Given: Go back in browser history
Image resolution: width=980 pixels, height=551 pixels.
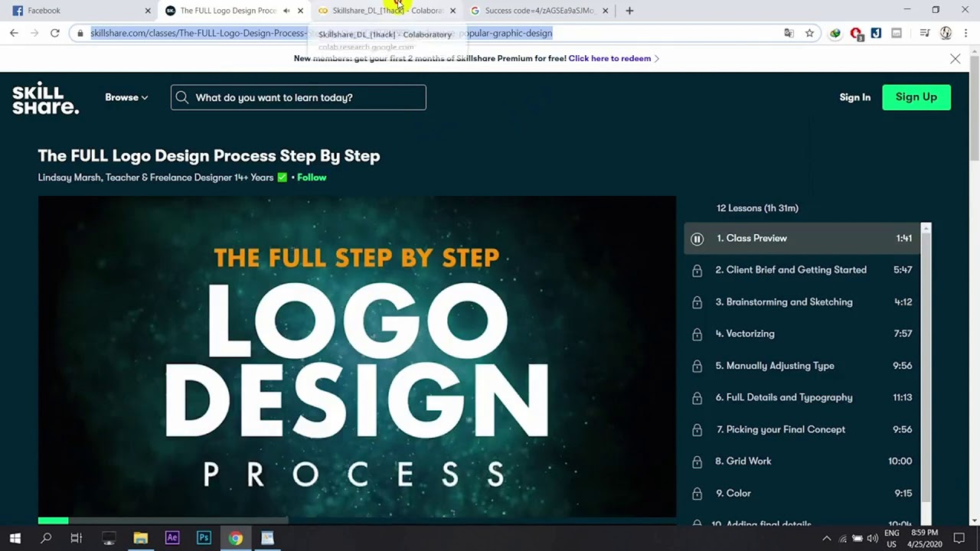Looking at the screenshot, I should click(14, 33).
